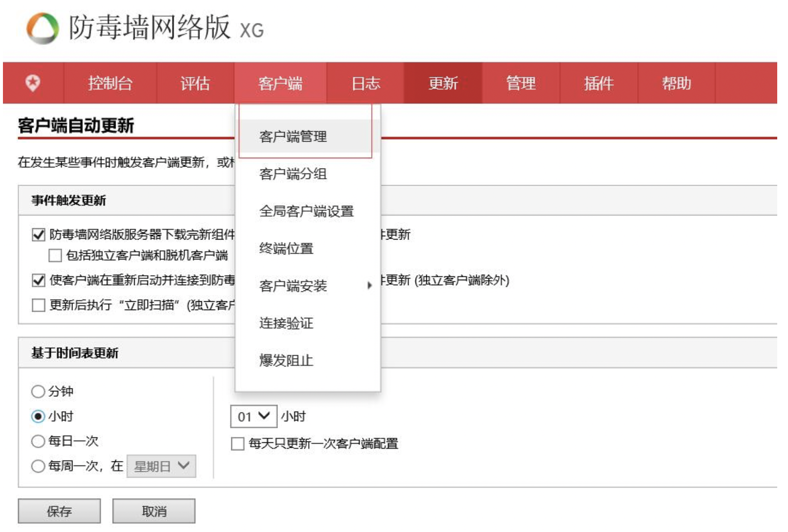Open the 控制台 menu

click(110, 83)
